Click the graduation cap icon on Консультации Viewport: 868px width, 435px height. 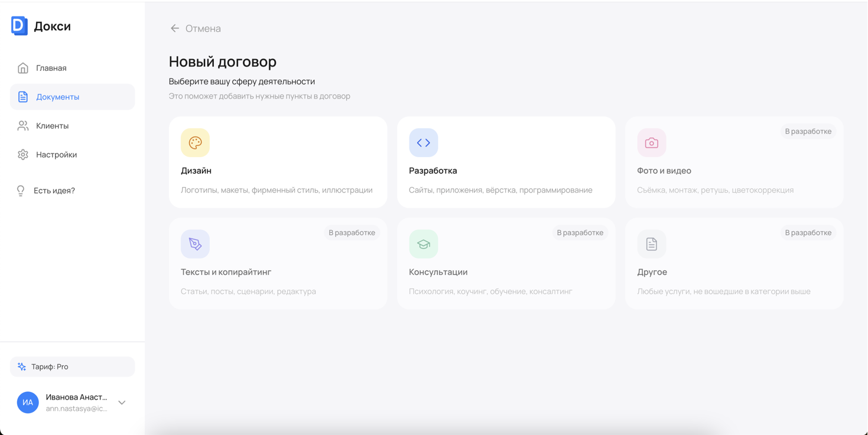tap(423, 244)
